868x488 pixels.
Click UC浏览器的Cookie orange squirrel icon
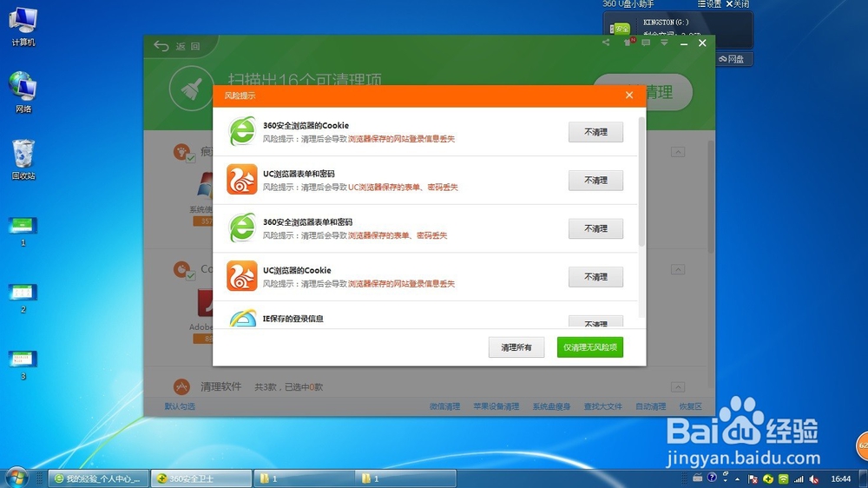(x=242, y=276)
